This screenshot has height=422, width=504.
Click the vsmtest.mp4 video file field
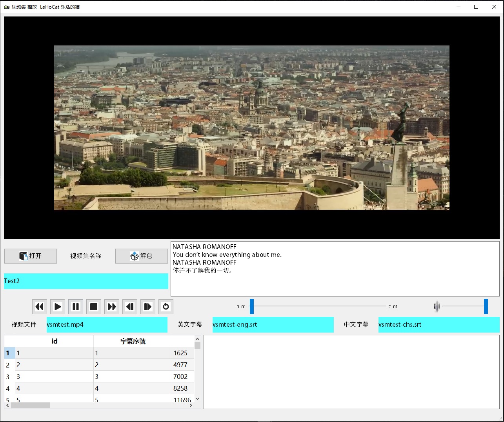tap(107, 325)
